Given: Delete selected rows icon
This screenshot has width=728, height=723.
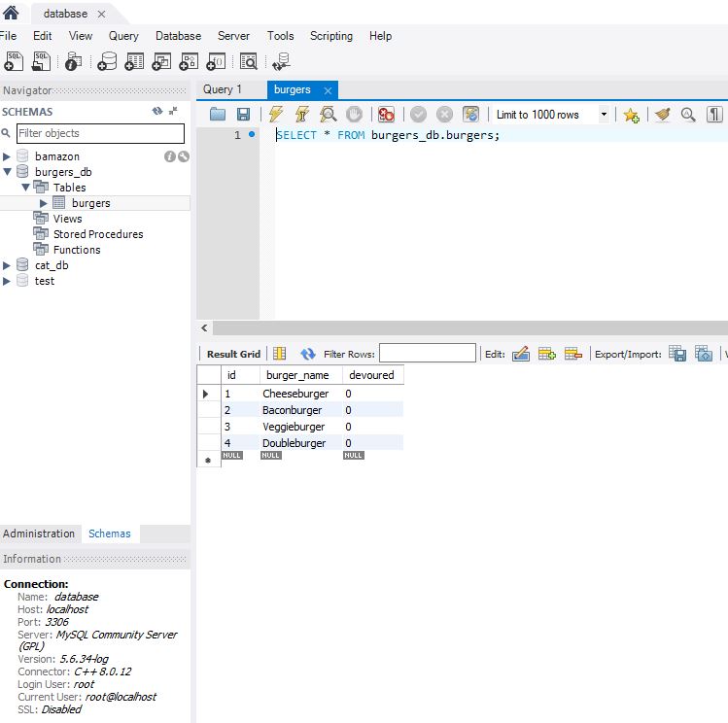Looking at the screenshot, I should pyautogui.click(x=572, y=354).
